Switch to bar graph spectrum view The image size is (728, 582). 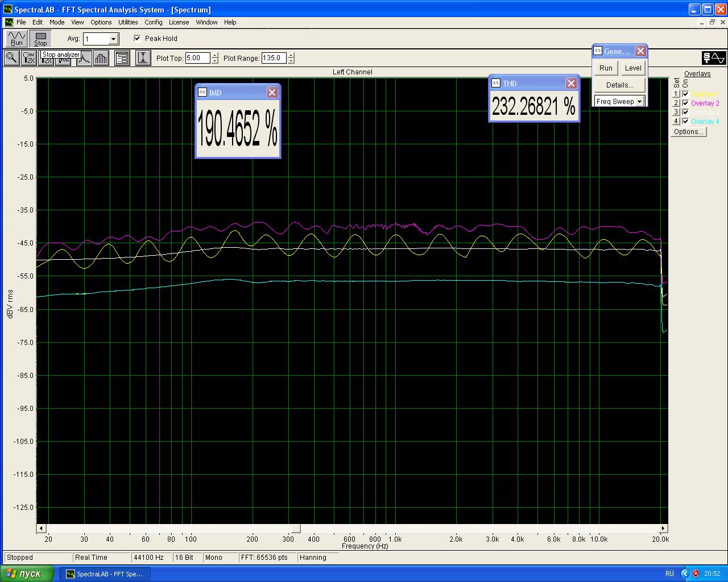(x=101, y=57)
